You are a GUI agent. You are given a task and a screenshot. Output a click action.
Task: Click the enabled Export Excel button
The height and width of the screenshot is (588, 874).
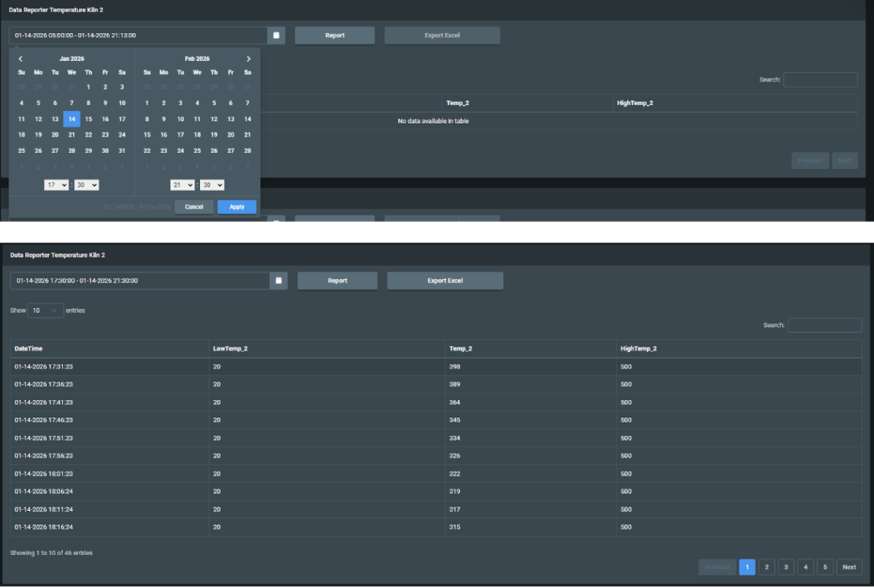[x=445, y=281]
